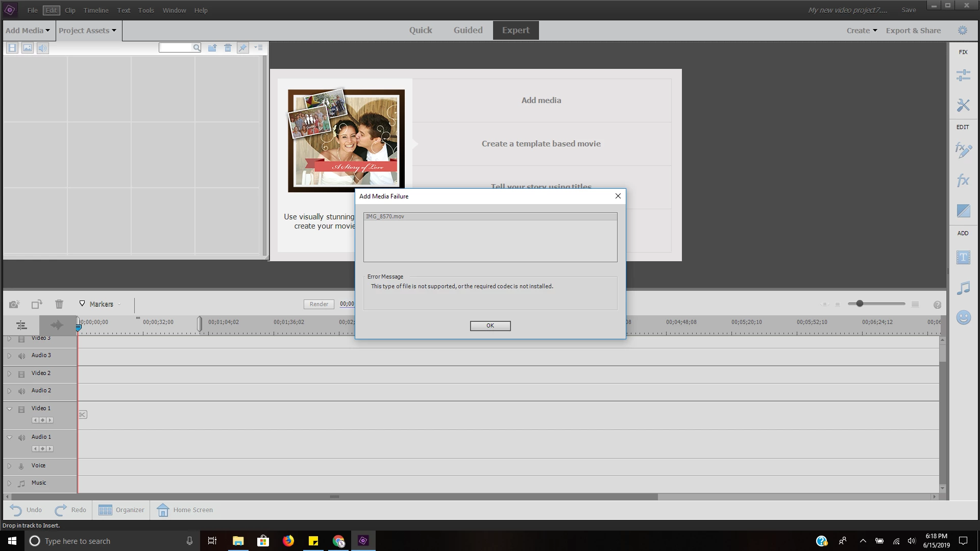Open the Add Media dropdown
This screenshot has width=980, height=551.
(x=28, y=31)
